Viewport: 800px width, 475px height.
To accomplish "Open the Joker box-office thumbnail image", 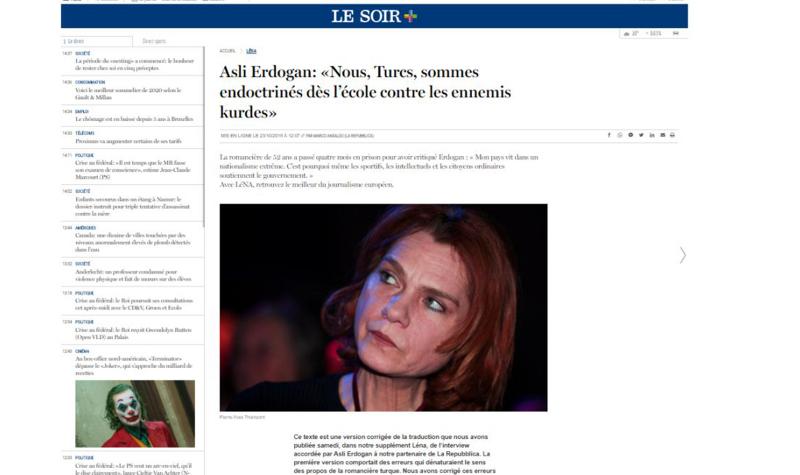I will (135, 414).
